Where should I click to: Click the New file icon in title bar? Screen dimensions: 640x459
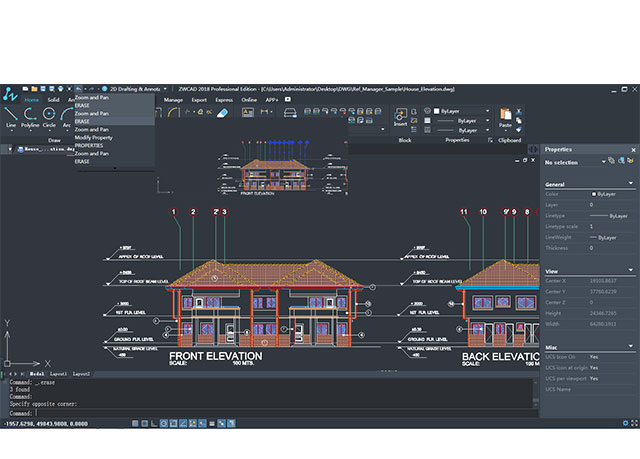(x=25, y=89)
